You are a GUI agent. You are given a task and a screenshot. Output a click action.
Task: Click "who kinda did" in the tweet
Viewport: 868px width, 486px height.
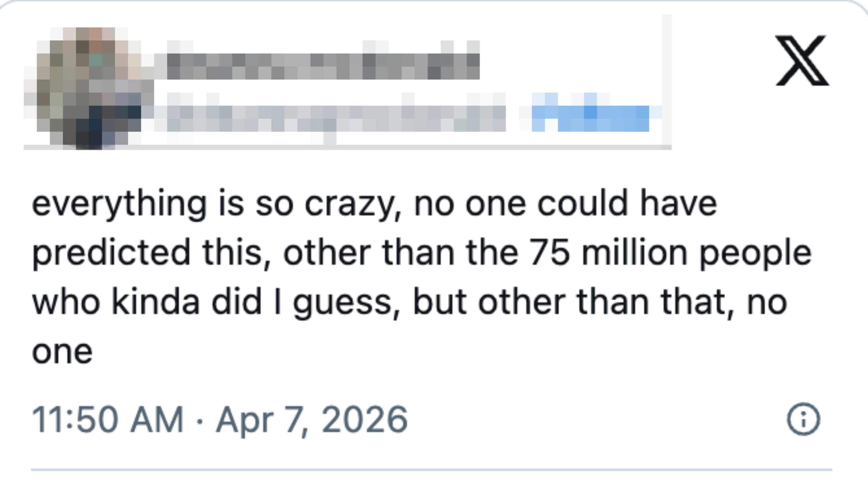[x=146, y=302]
